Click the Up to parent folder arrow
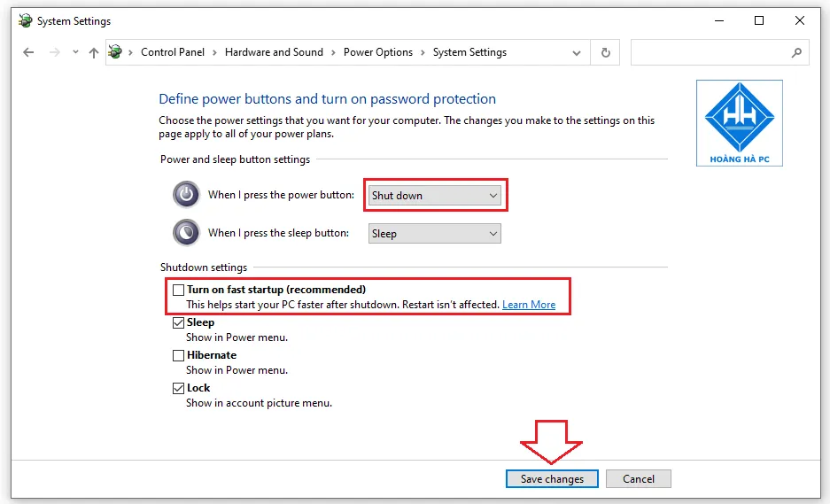The width and height of the screenshot is (830, 504). (x=94, y=52)
